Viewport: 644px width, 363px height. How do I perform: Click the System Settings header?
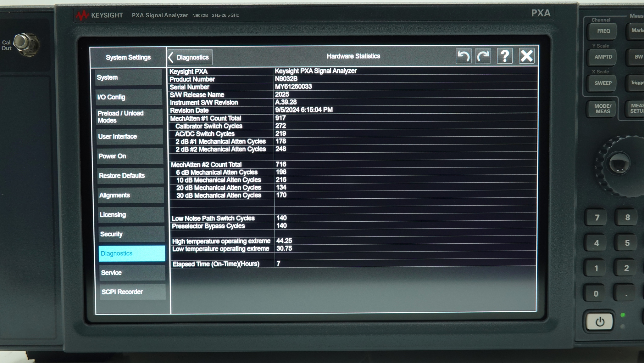pyautogui.click(x=128, y=58)
